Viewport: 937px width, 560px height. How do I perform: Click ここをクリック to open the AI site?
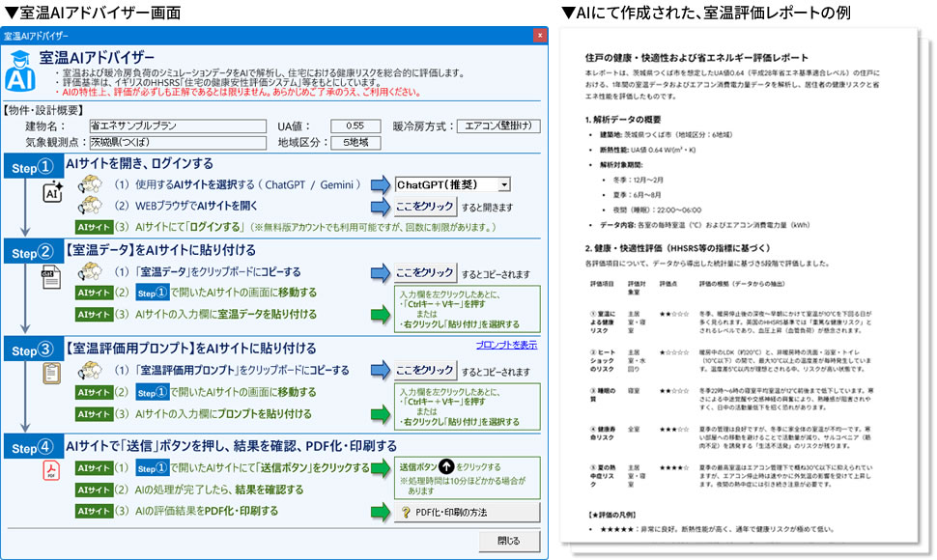[423, 207]
